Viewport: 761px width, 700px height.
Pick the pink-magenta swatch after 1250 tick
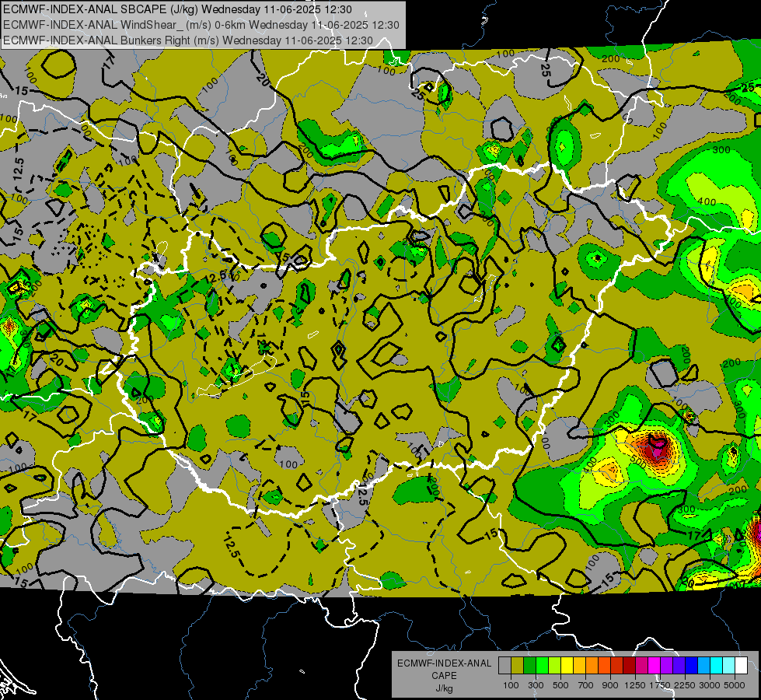(641, 666)
